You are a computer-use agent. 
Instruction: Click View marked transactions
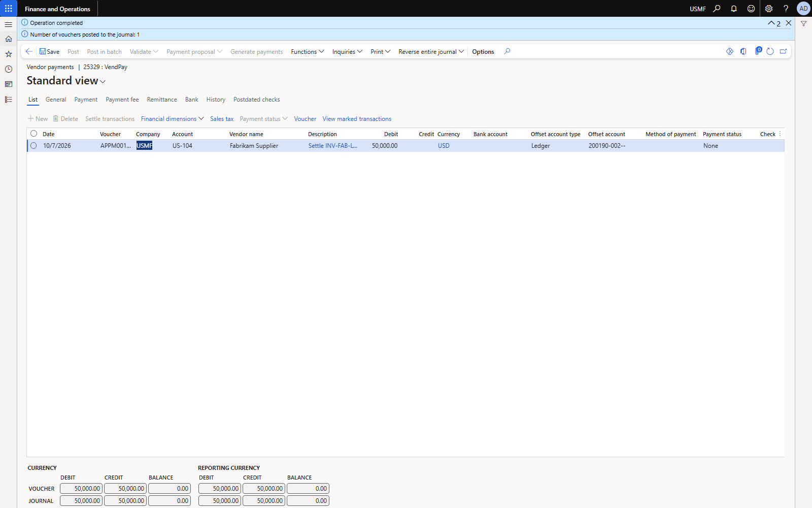click(357, 119)
